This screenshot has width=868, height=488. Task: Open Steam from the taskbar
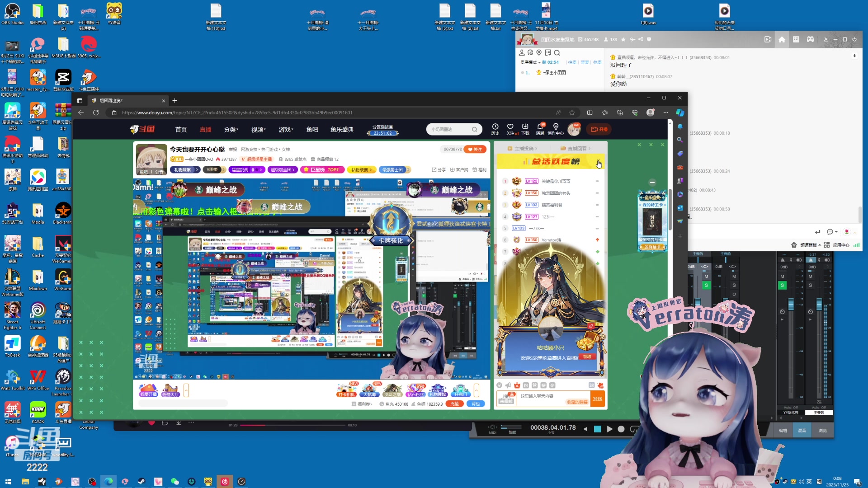[x=141, y=482]
